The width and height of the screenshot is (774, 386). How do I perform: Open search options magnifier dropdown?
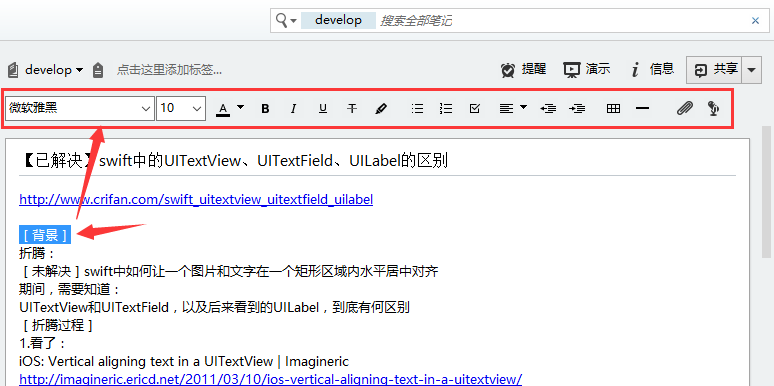286,21
